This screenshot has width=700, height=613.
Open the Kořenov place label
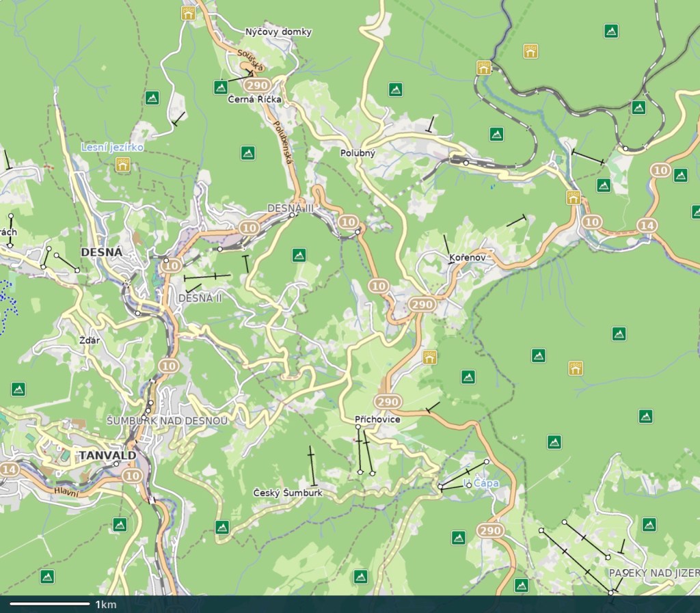pos(467,258)
